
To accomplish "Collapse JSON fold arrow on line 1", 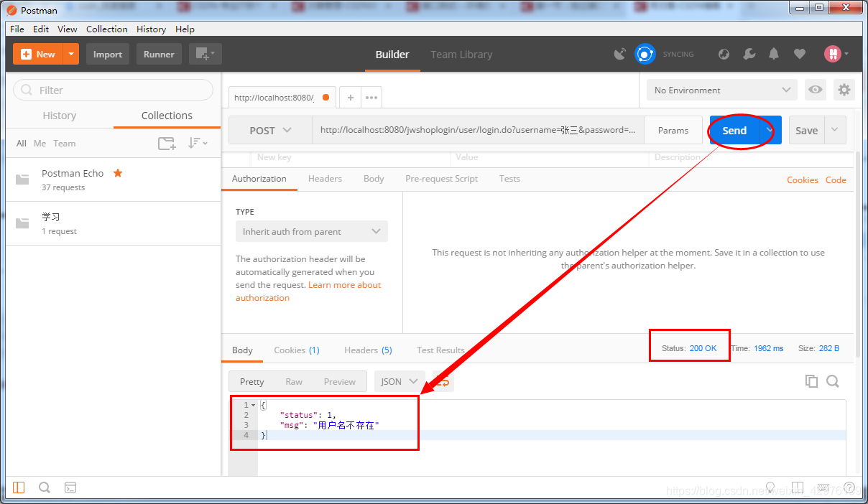I will coord(253,406).
